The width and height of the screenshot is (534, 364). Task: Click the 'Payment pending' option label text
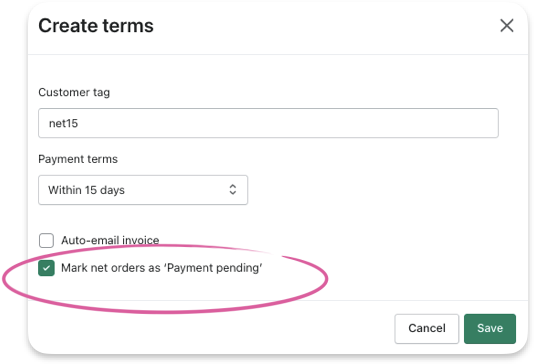(x=162, y=268)
